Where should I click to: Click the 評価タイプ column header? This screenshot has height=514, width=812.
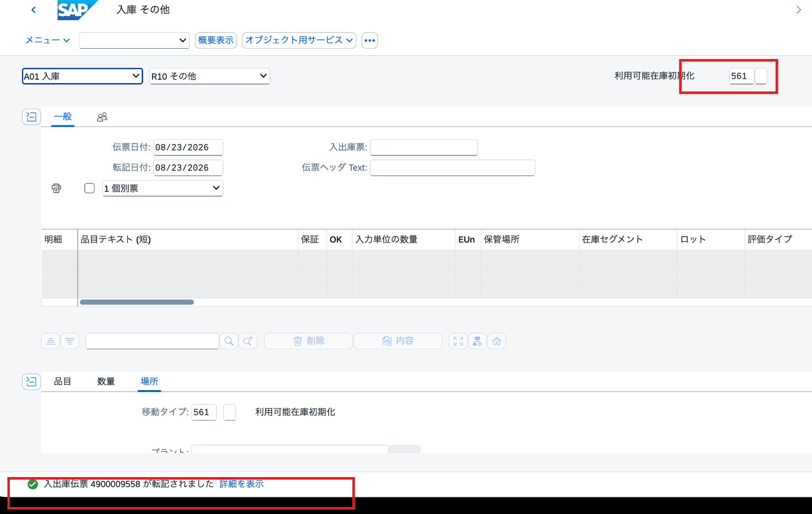(x=778, y=240)
